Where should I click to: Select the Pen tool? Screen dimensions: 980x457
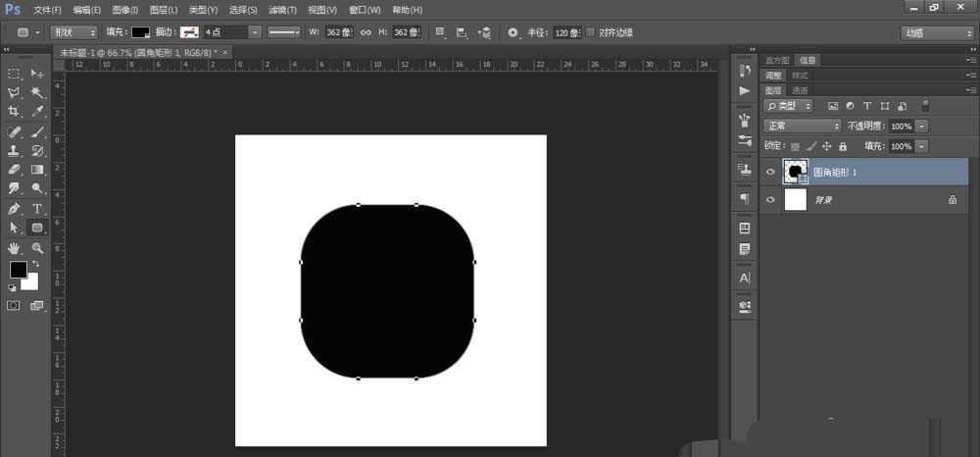[x=15, y=208]
